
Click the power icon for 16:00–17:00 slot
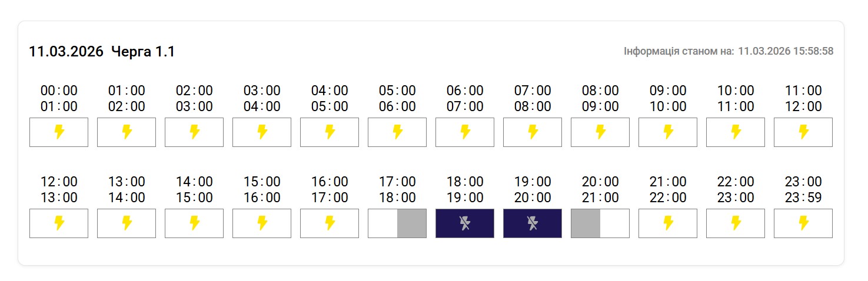pyautogui.click(x=330, y=223)
